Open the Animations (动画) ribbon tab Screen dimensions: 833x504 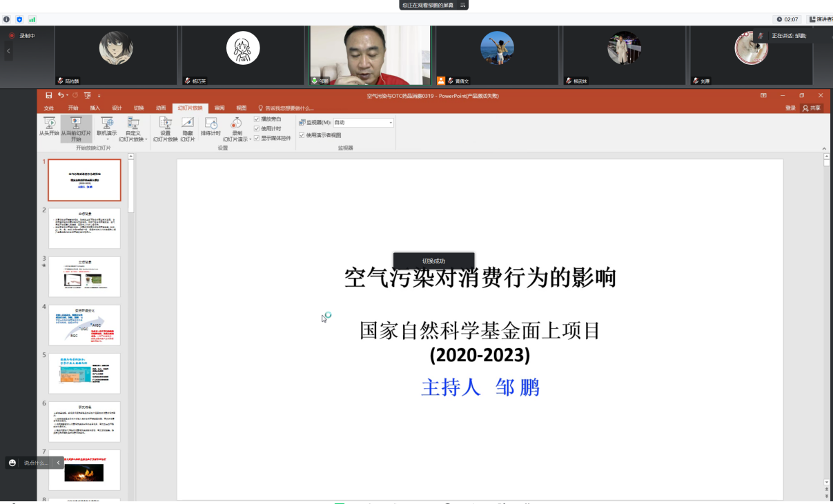click(161, 108)
